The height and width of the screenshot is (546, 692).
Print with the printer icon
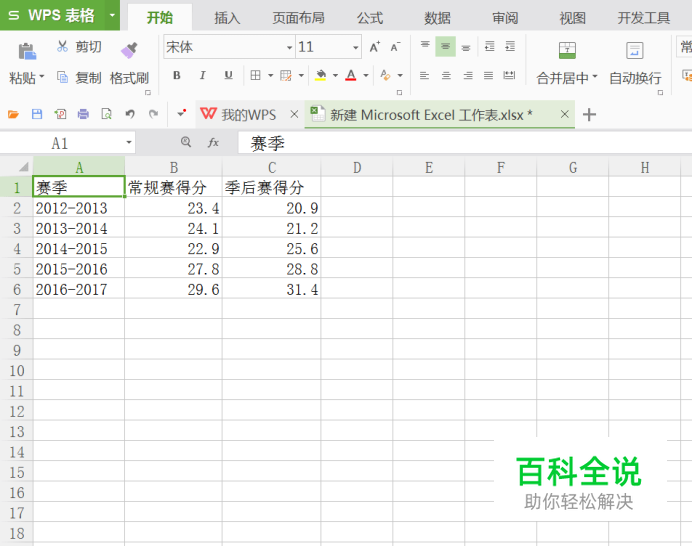point(83,115)
